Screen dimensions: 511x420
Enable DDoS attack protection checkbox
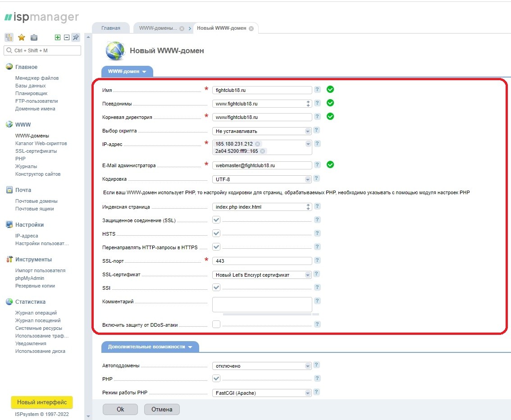point(216,324)
